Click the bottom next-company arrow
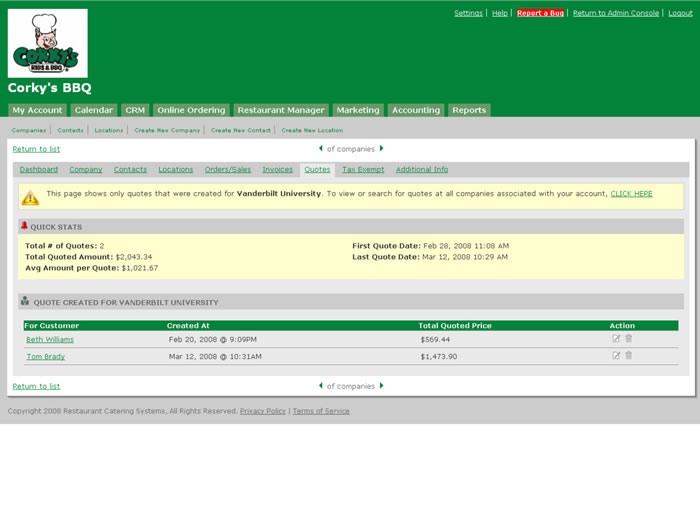Image resolution: width=700 pixels, height=525 pixels. [x=381, y=385]
